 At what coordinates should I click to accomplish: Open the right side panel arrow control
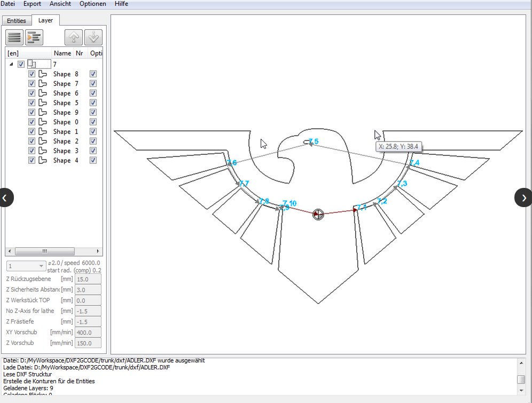[x=524, y=198]
